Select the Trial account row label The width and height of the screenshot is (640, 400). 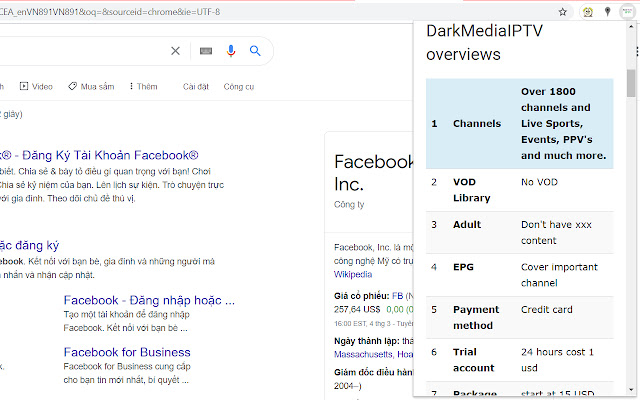(473, 360)
